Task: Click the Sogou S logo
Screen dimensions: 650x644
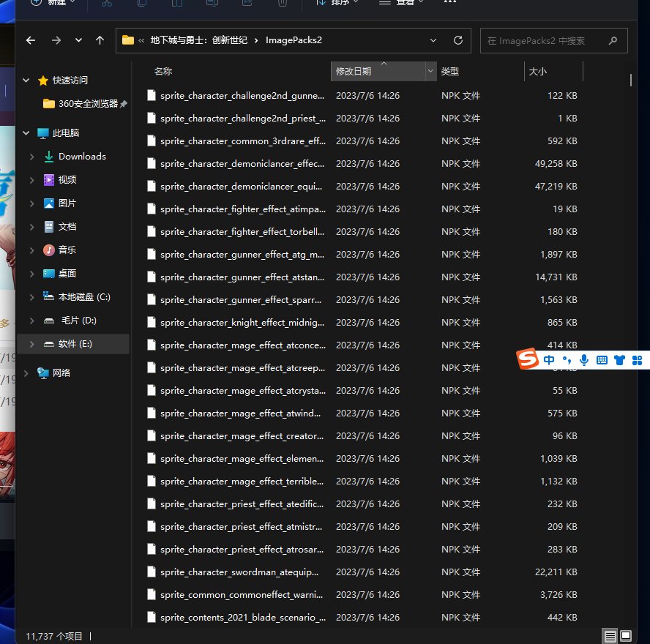Action: tap(527, 359)
